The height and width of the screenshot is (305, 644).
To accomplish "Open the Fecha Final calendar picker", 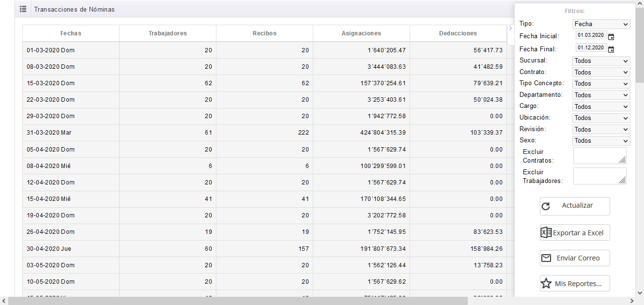I will 611,49.
